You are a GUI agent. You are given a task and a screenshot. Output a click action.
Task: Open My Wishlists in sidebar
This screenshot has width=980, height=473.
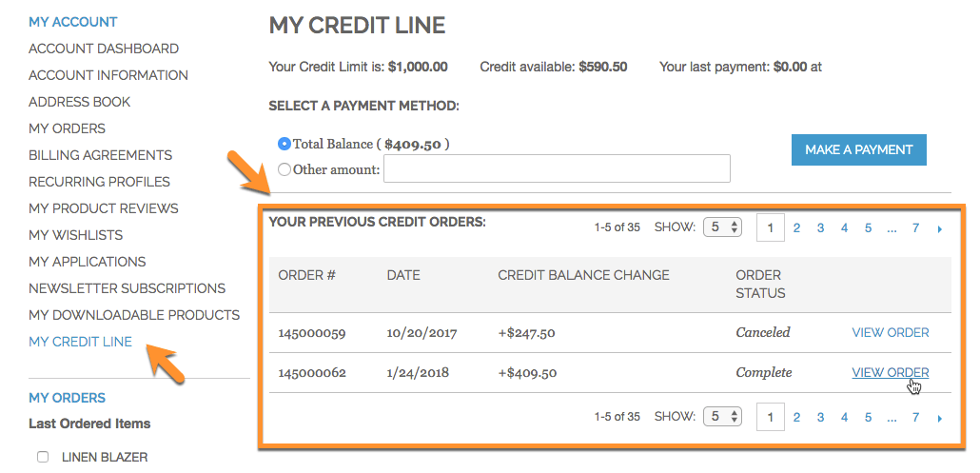[75, 235]
